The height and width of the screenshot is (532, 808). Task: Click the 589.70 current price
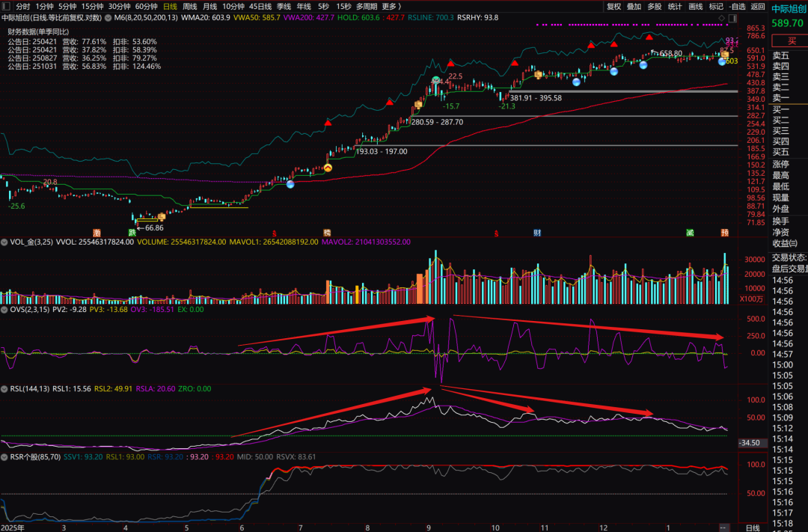tap(787, 24)
